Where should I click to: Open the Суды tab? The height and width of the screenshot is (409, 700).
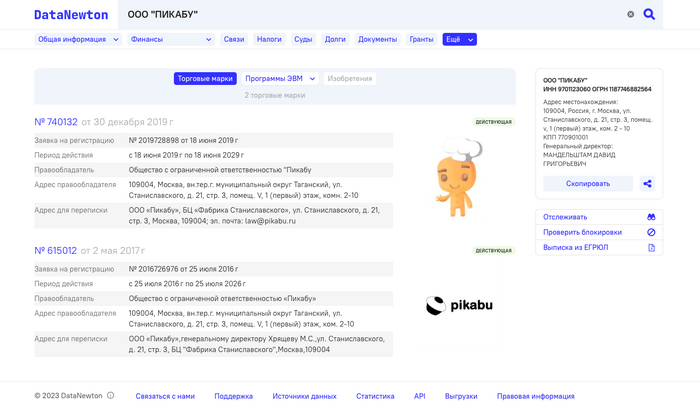tap(303, 39)
